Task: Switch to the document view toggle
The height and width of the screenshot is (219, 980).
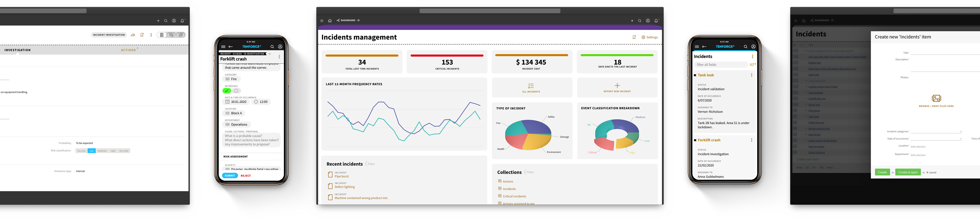Action: click(162, 35)
